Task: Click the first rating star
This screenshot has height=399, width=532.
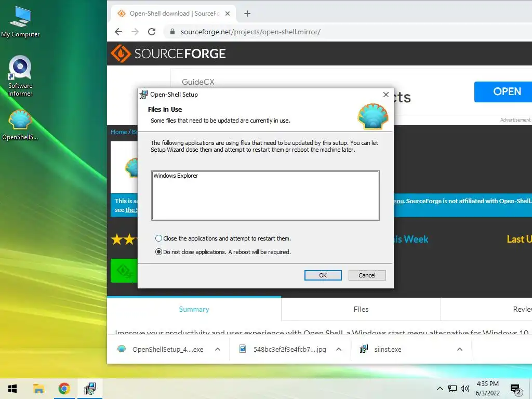Action: 117,239
